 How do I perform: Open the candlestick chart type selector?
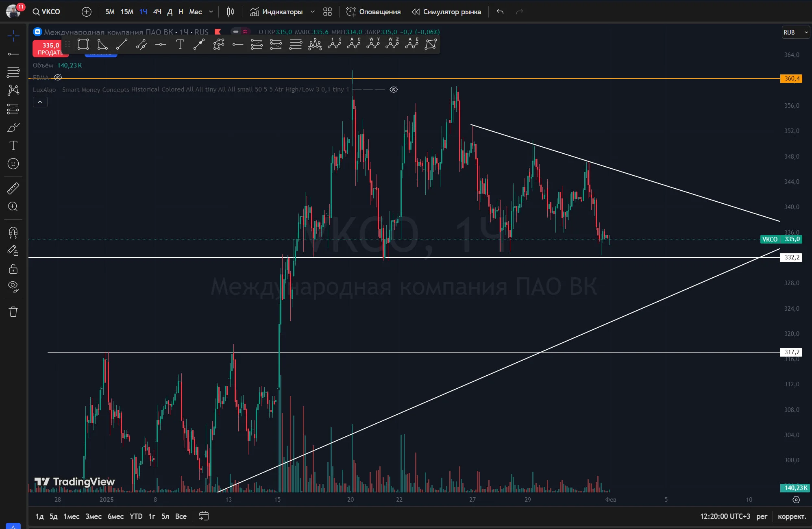[231, 12]
